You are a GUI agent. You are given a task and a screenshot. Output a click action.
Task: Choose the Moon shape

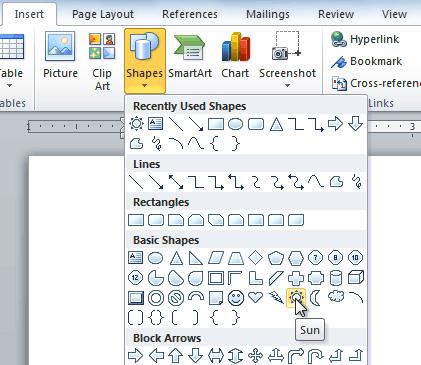[315, 298]
